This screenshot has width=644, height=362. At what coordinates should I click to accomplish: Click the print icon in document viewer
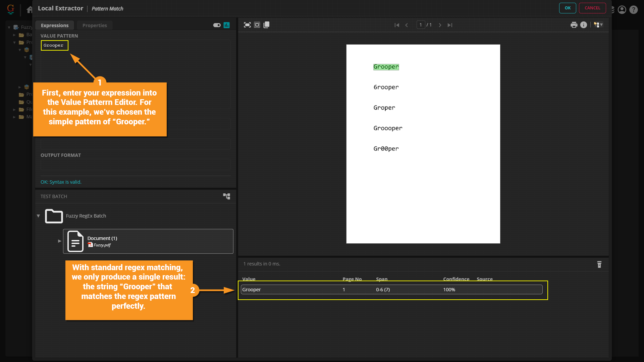574,25
